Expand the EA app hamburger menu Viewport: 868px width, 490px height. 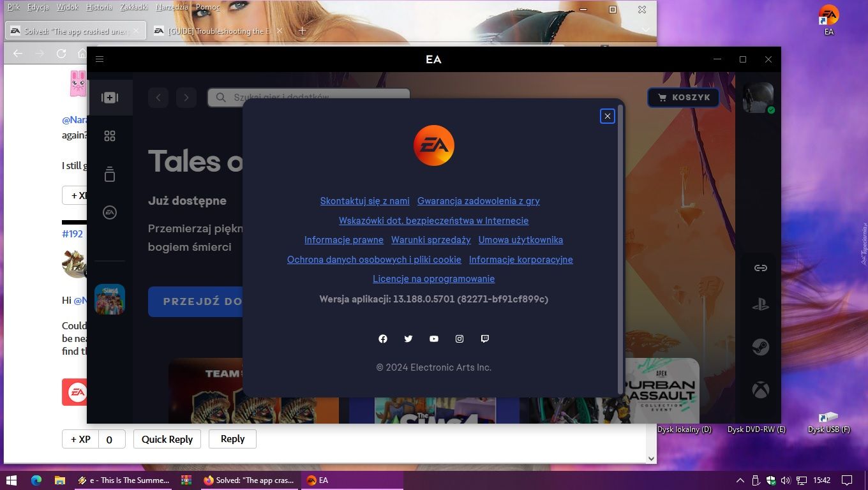[100, 59]
